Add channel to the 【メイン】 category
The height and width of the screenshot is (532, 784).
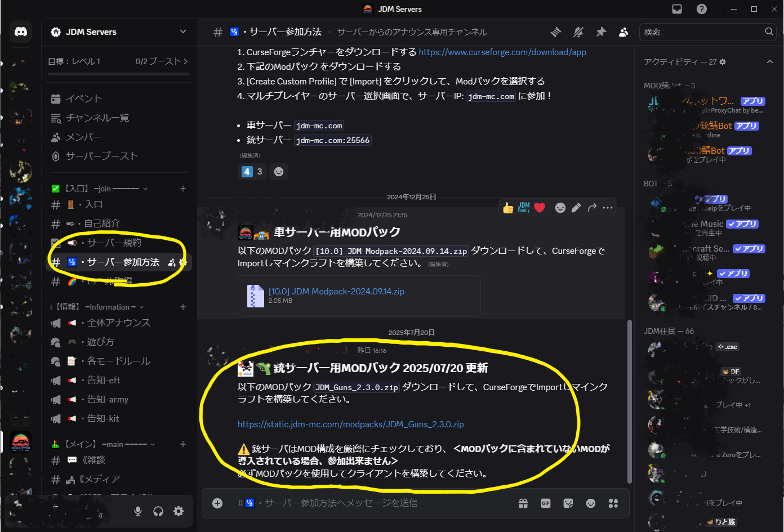183,444
